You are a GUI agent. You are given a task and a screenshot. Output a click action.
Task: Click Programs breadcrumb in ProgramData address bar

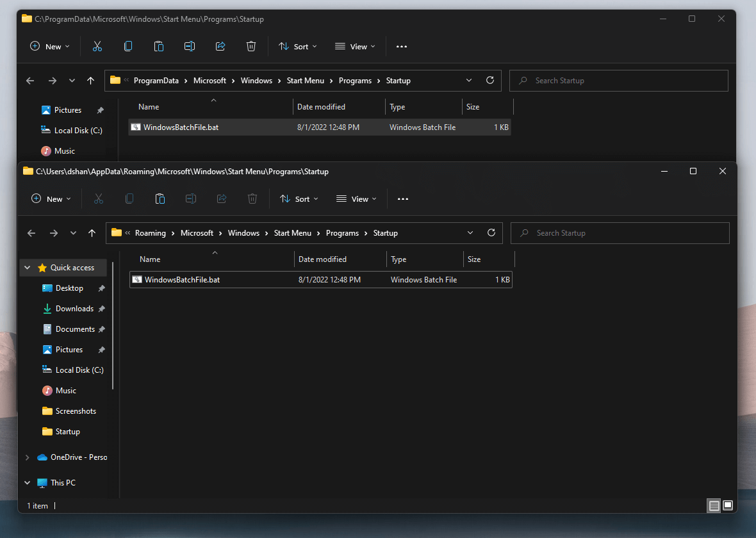[355, 81]
